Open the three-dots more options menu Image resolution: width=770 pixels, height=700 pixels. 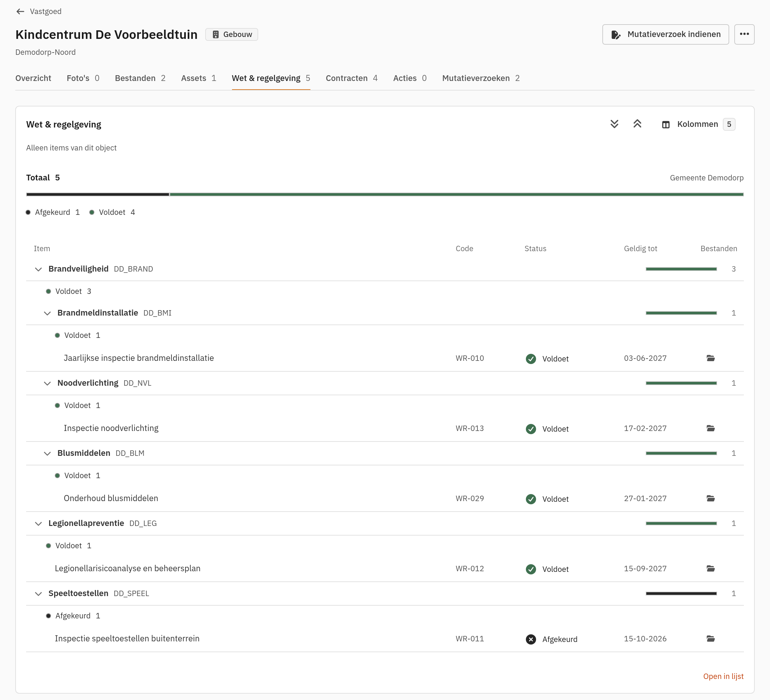point(744,34)
